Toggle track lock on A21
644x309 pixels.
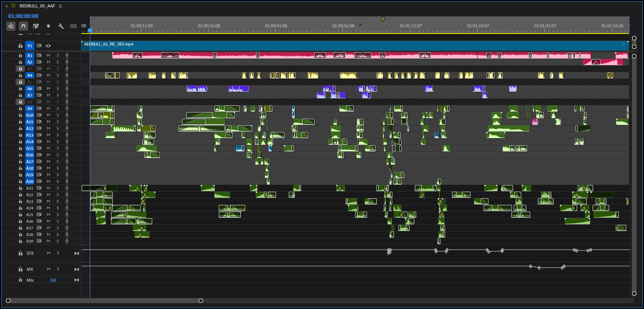point(21,188)
